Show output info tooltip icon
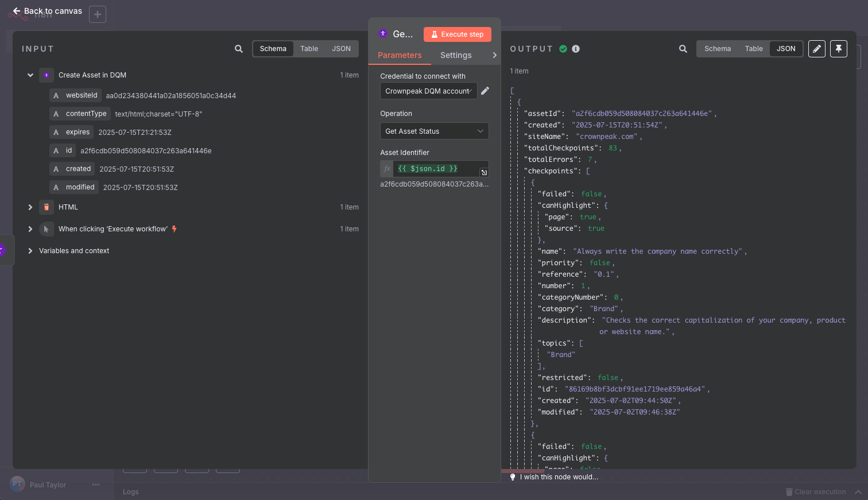This screenshot has height=500, width=868. tap(576, 49)
